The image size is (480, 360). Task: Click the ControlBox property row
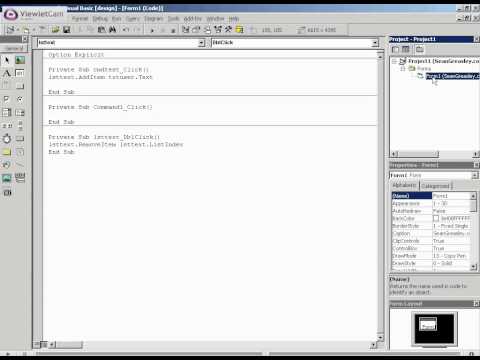431,249
